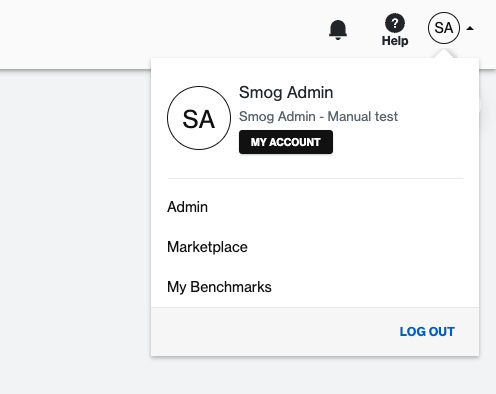The image size is (496, 394).
Task: Click the Help question mark icon
Action: [x=395, y=23]
